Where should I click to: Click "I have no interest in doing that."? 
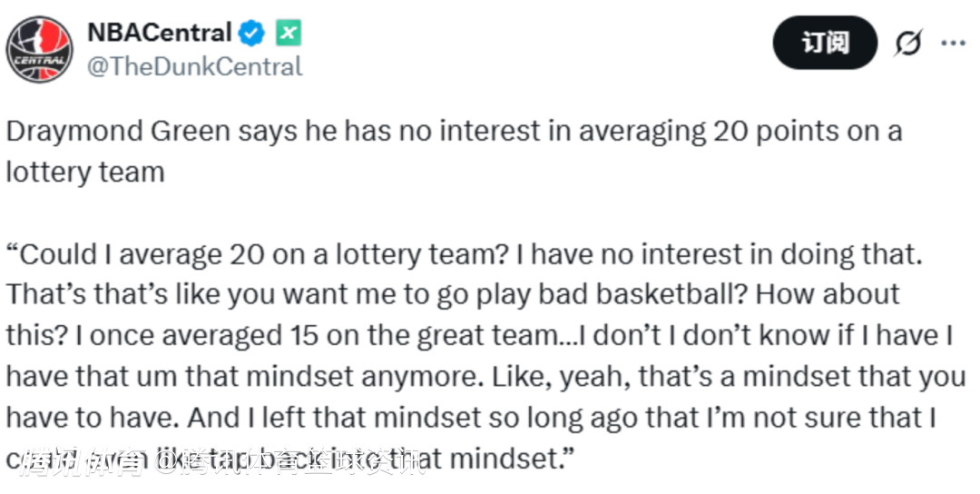tap(720, 254)
